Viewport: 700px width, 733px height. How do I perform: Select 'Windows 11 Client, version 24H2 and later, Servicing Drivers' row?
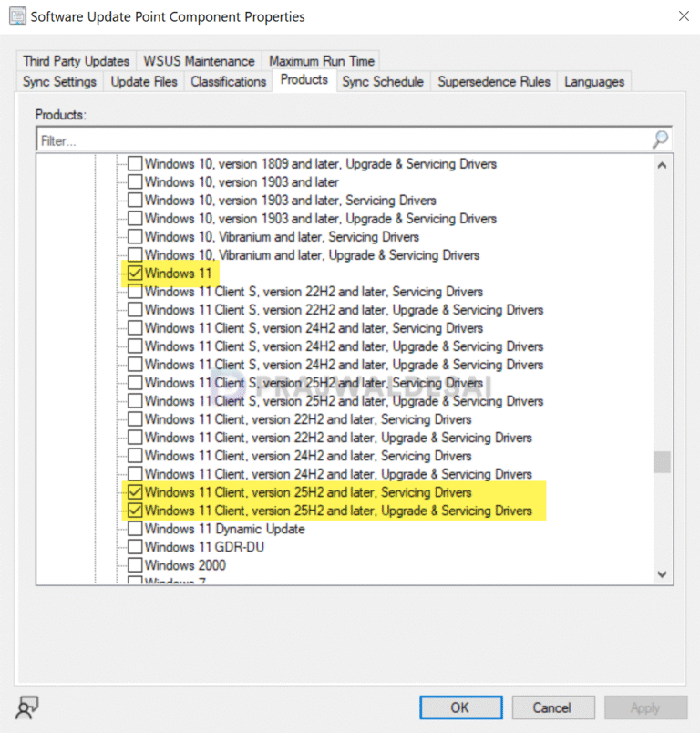click(x=308, y=455)
